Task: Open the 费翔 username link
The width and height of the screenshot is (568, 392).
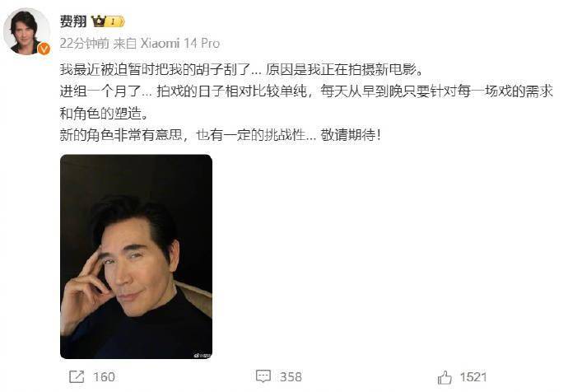Action: (x=72, y=21)
